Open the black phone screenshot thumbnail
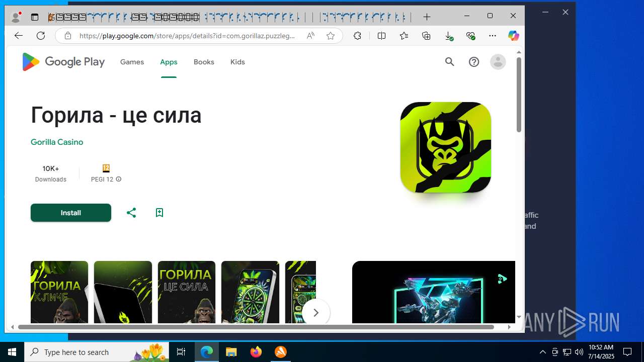The image size is (644, 362). pyautogui.click(x=123, y=292)
